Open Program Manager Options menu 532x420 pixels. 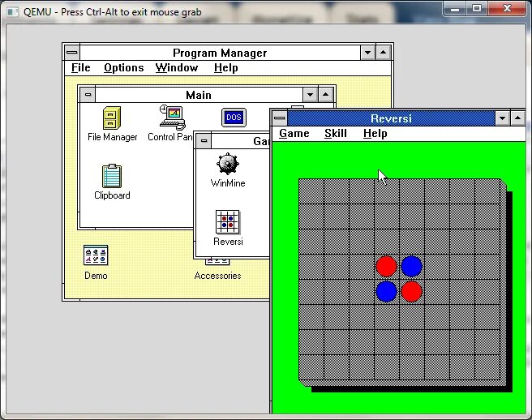(x=124, y=68)
